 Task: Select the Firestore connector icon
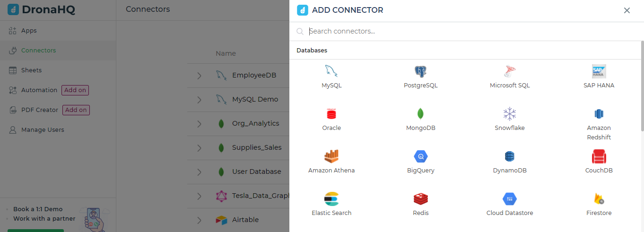tap(599, 199)
